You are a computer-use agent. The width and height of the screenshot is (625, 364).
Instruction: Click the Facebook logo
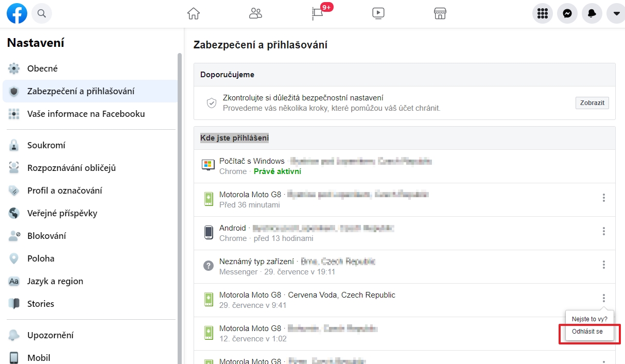point(16,13)
